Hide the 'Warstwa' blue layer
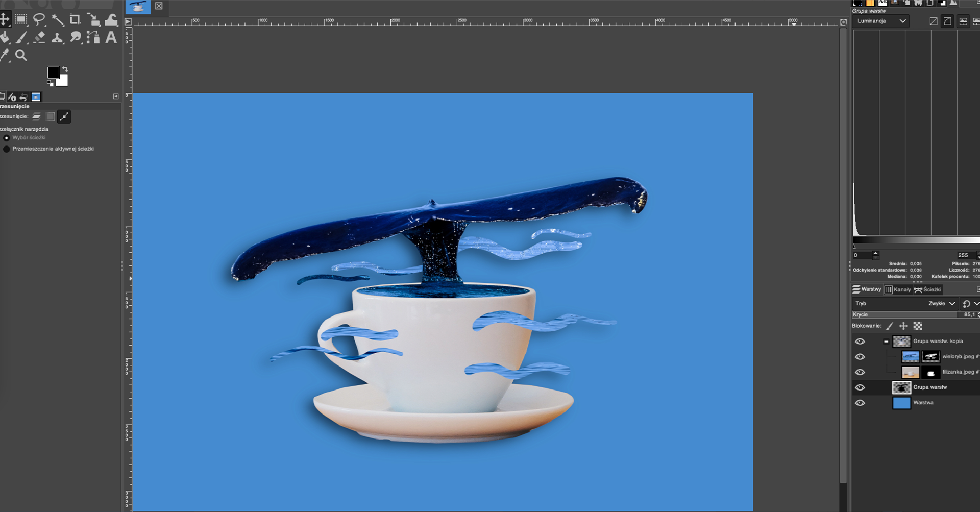 tap(860, 403)
